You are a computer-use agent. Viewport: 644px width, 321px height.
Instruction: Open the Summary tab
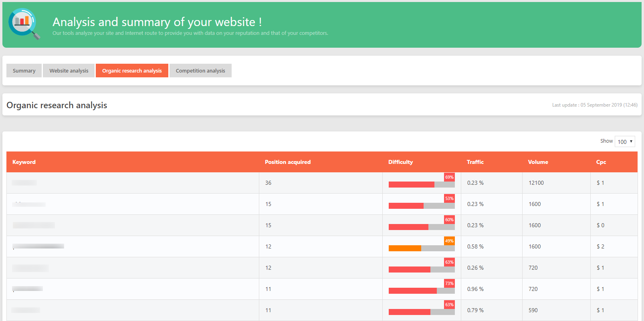[24, 71]
